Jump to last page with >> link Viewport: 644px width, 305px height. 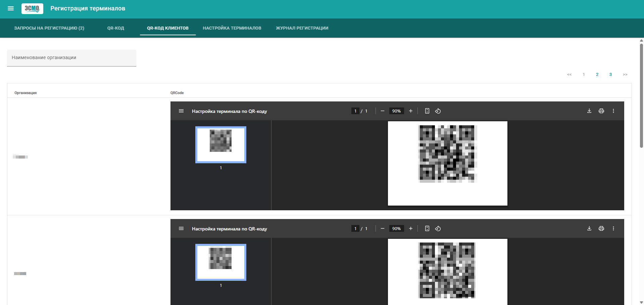pyautogui.click(x=625, y=75)
